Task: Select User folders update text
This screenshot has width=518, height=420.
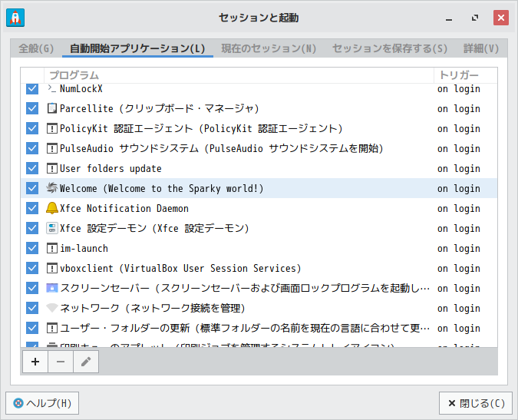Action: (x=111, y=168)
